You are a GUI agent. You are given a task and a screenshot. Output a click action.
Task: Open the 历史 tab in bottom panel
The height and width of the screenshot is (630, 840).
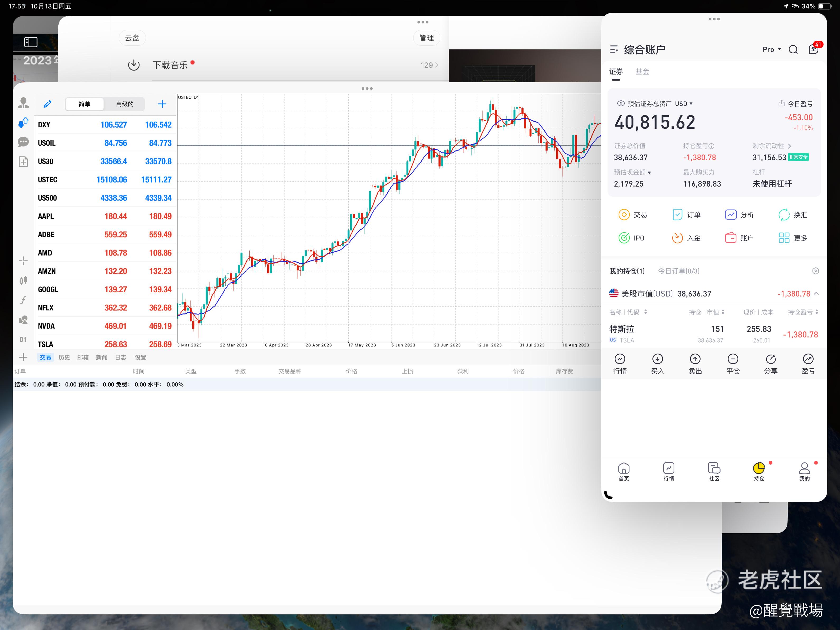(64, 357)
